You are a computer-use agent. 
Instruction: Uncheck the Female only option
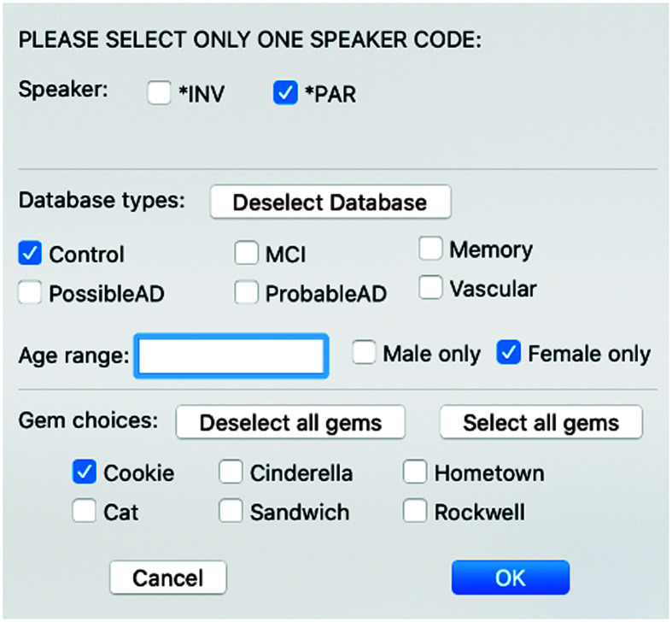509,354
